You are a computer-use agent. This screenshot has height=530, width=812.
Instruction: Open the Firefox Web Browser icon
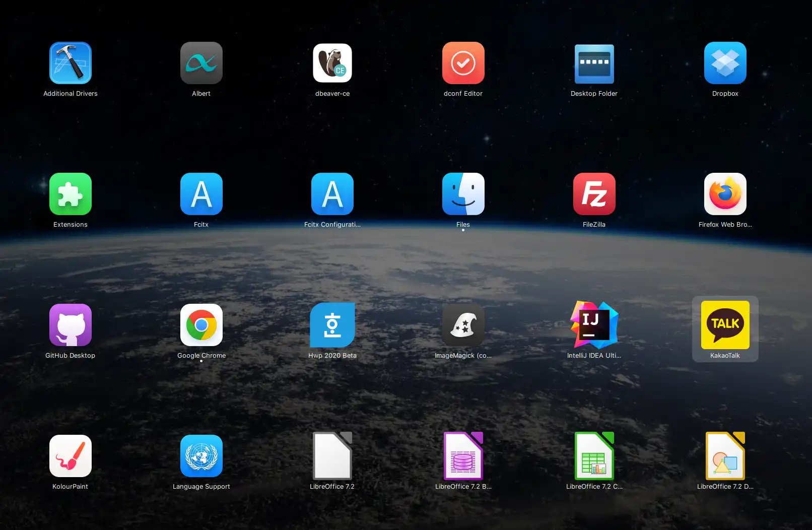725,194
